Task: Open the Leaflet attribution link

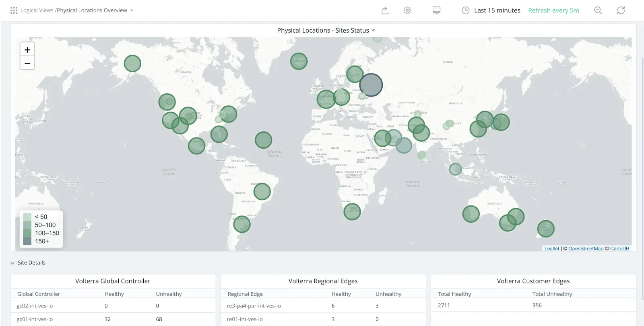Action: 552,249
